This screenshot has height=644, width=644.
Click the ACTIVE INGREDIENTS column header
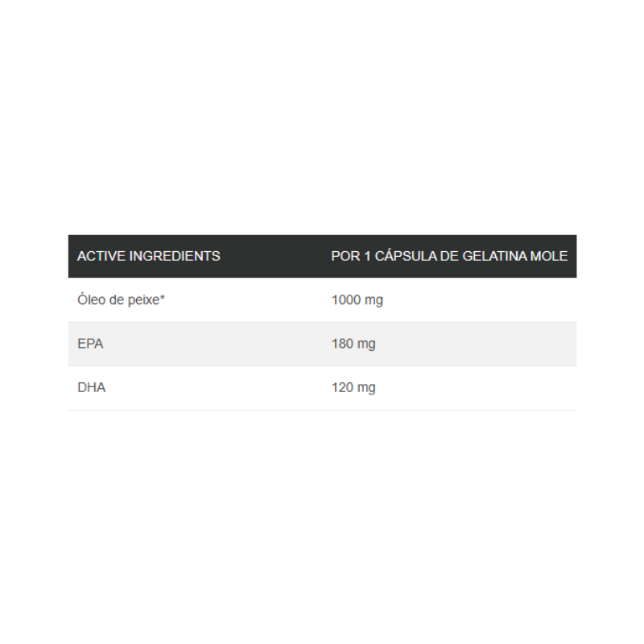click(149, 256)
